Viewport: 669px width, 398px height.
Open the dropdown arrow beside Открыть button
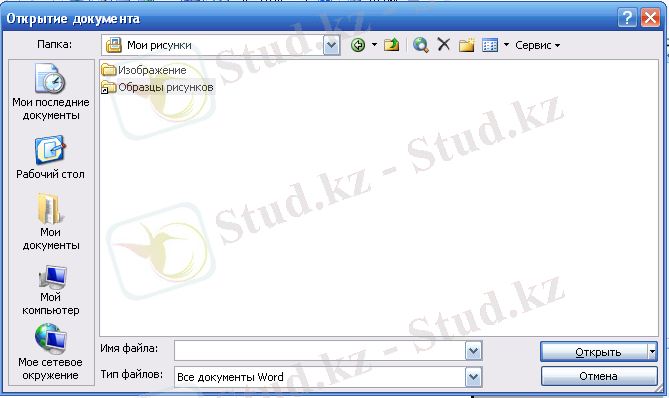(652, 352)
